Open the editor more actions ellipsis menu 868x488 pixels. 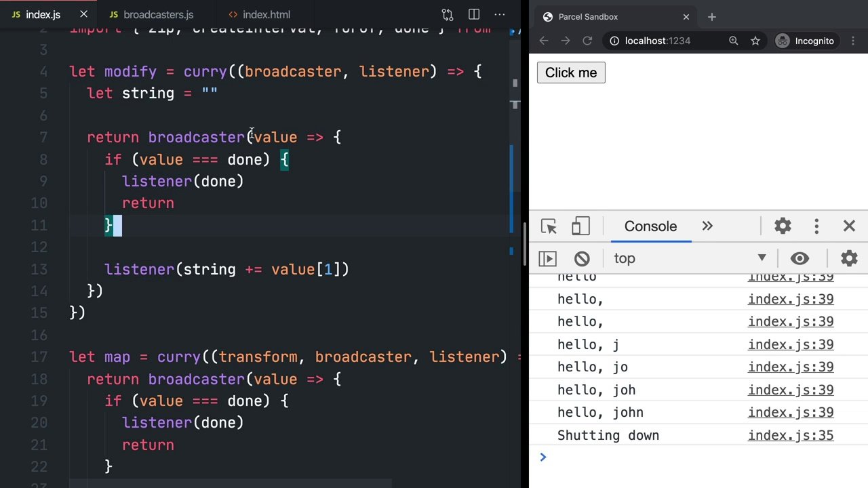[500, 14]
